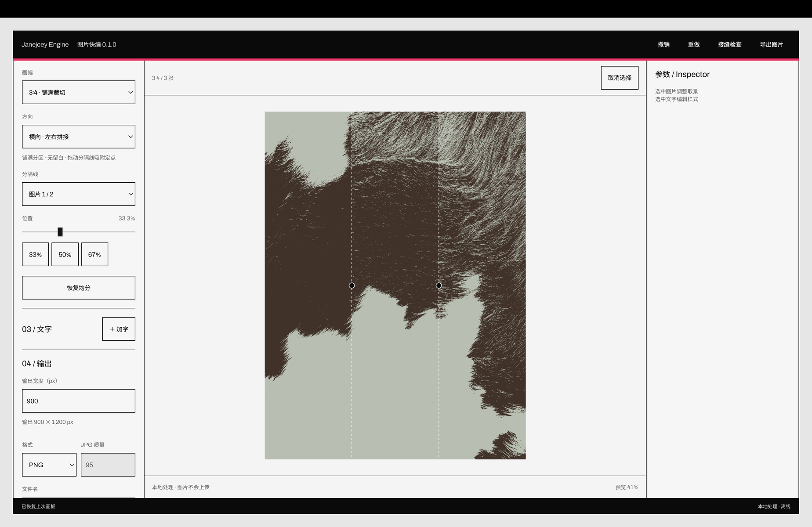This screenshot has width=812, height=527.
Task: Open 接缝检查 seam check
Action: [x=730, y=45]
